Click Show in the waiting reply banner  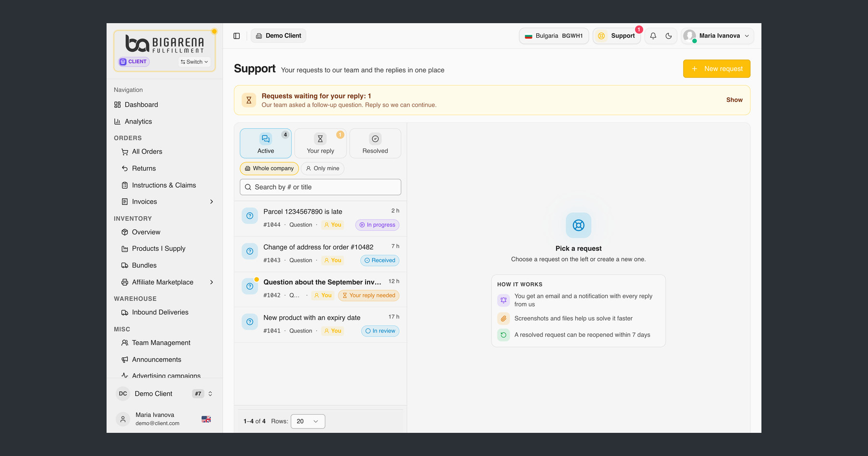click(734, 100)
